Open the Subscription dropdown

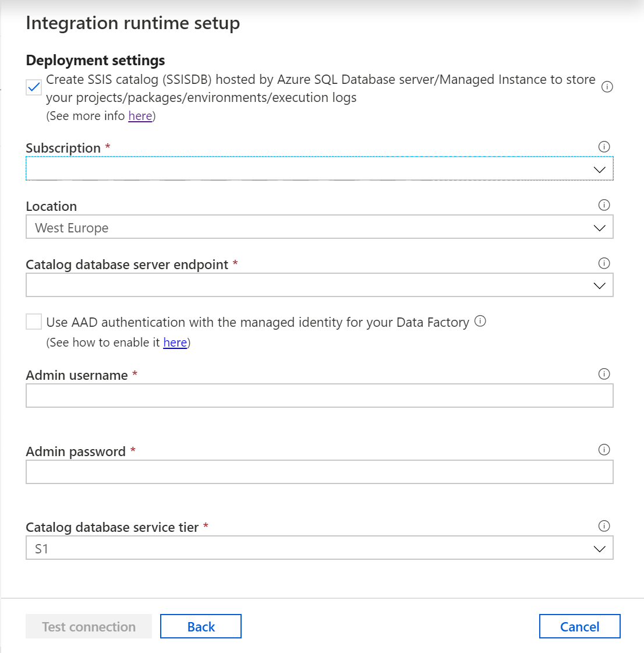319,169
